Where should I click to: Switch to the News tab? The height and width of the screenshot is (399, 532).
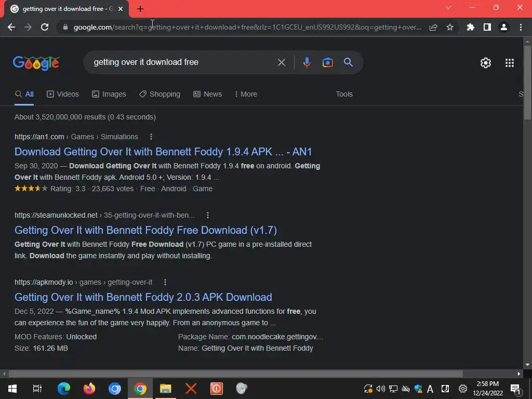(208, 95)
